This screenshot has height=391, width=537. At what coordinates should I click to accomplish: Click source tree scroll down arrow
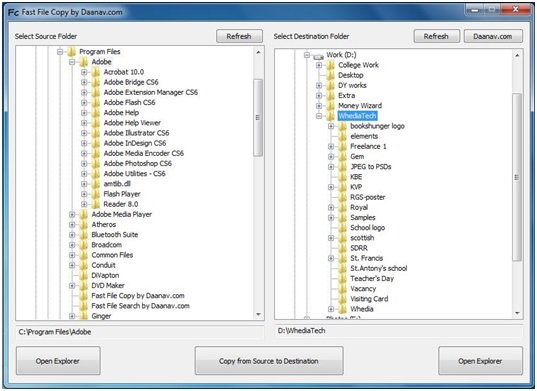pyautogui.click(x=259, y=314)
